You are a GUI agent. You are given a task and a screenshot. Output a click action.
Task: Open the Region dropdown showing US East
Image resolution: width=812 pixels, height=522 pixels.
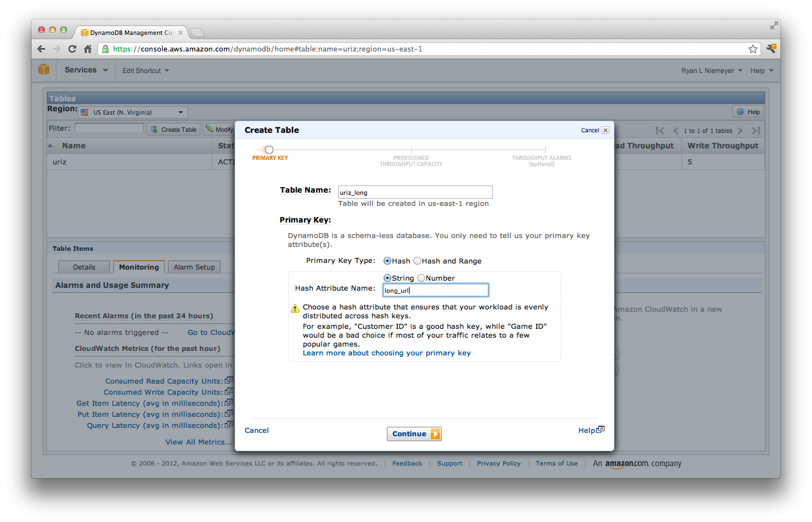132,112
